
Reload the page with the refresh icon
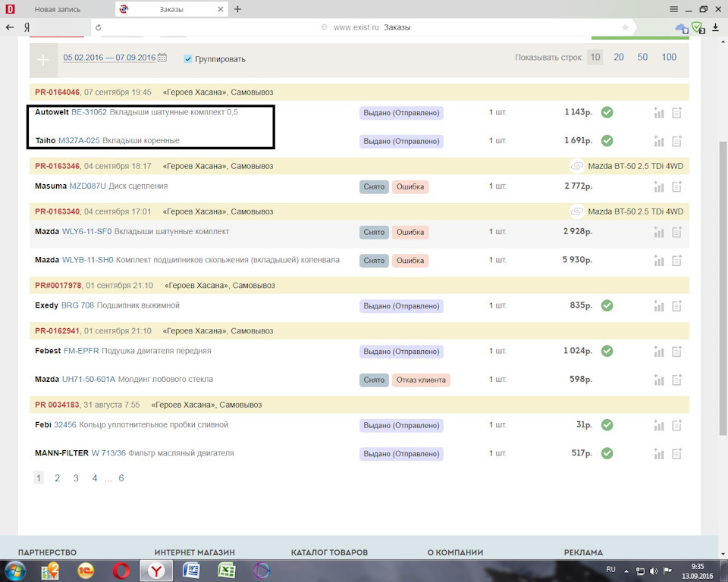(x=99, y=27)
